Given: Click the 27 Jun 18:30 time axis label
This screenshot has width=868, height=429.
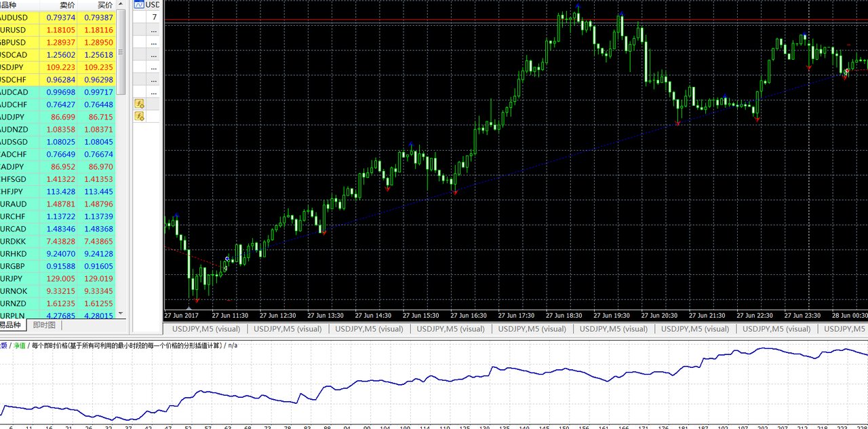Looking at the screenshot, I should 564,316.
